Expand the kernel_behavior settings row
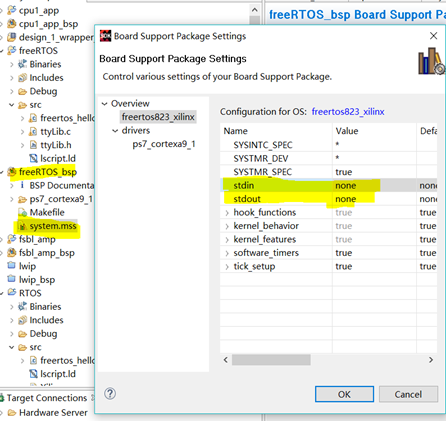 tap(227, 226)
